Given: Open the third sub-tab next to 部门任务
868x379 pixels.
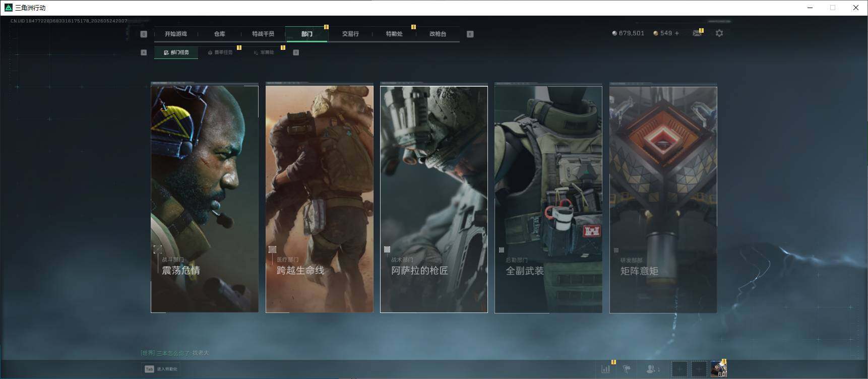Looking at the screenshot, I should (x=264, y=52).
